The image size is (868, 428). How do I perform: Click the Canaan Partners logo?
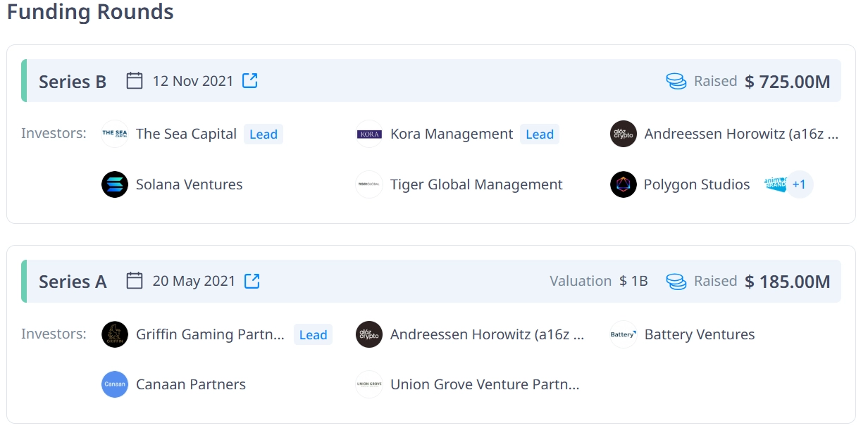coord(115,384)
